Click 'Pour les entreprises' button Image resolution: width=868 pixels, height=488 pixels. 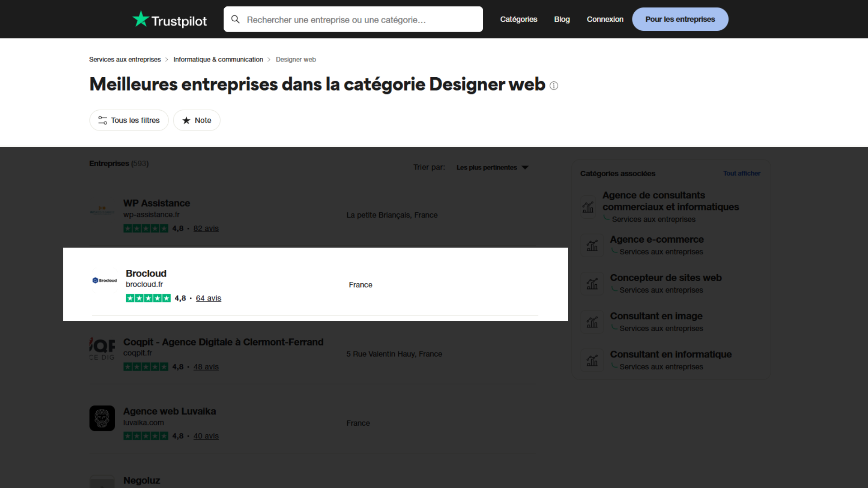680,19
